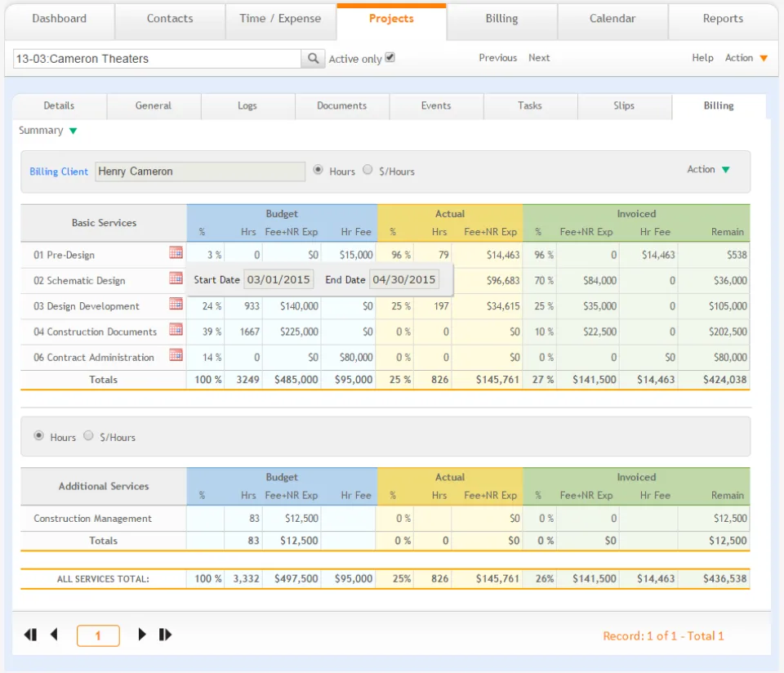Screen dimensions: 784x673
Task: Select Hours radio in Basic Services
Action: click(318, 170)
